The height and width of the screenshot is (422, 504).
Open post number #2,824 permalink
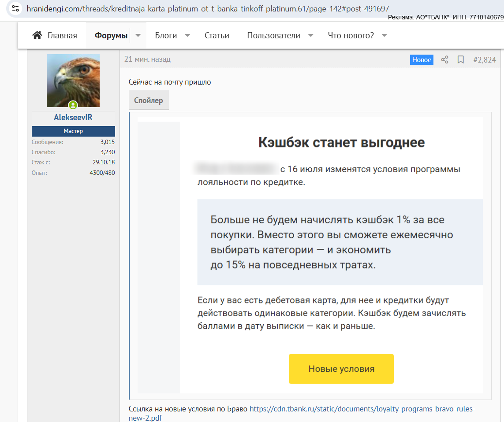click(485, 60)
